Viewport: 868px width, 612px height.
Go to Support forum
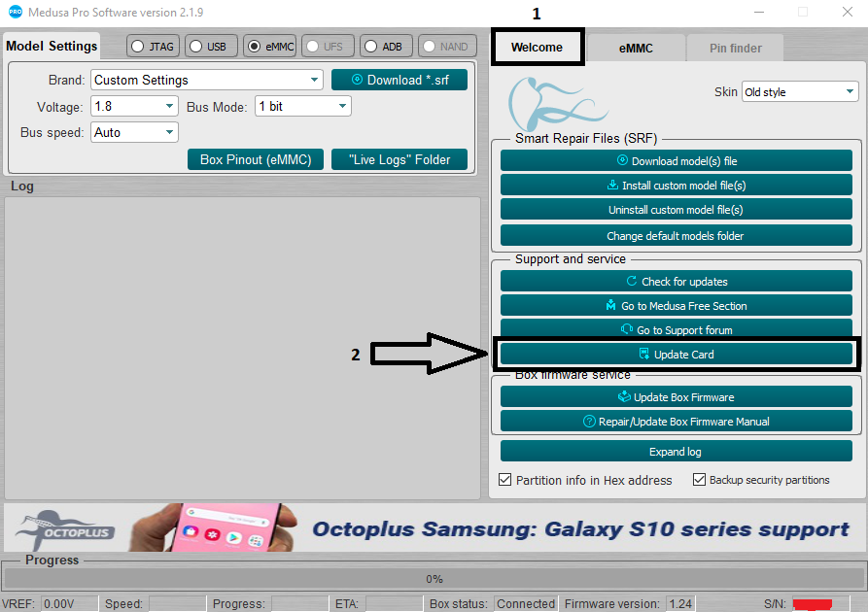[x=676, y=327]
